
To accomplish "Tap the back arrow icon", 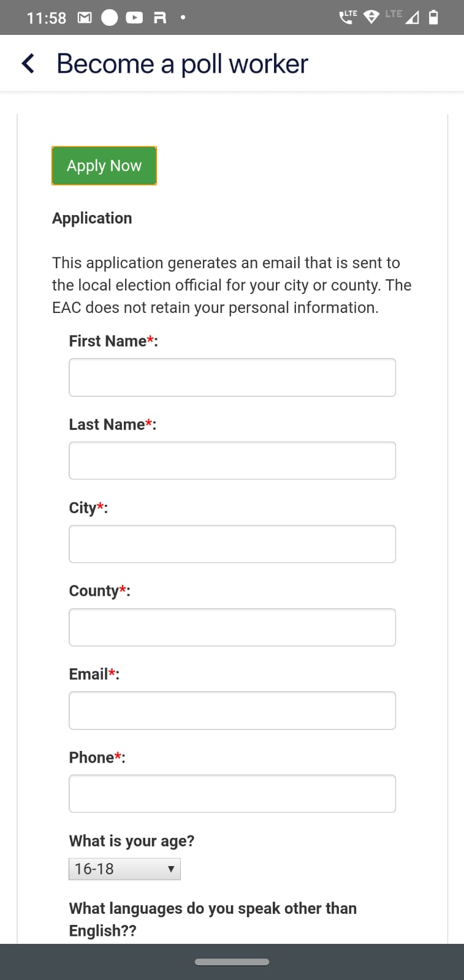I will pyautogui.click(x=28, y=63).
